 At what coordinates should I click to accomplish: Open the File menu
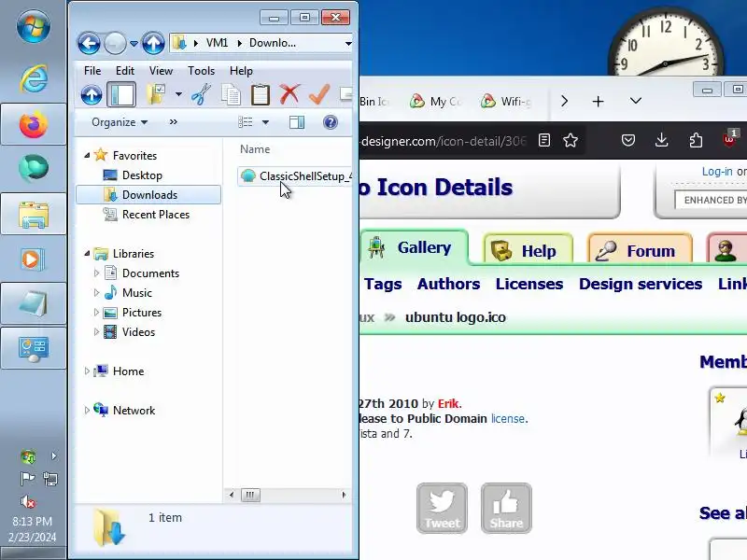(92, 71)
